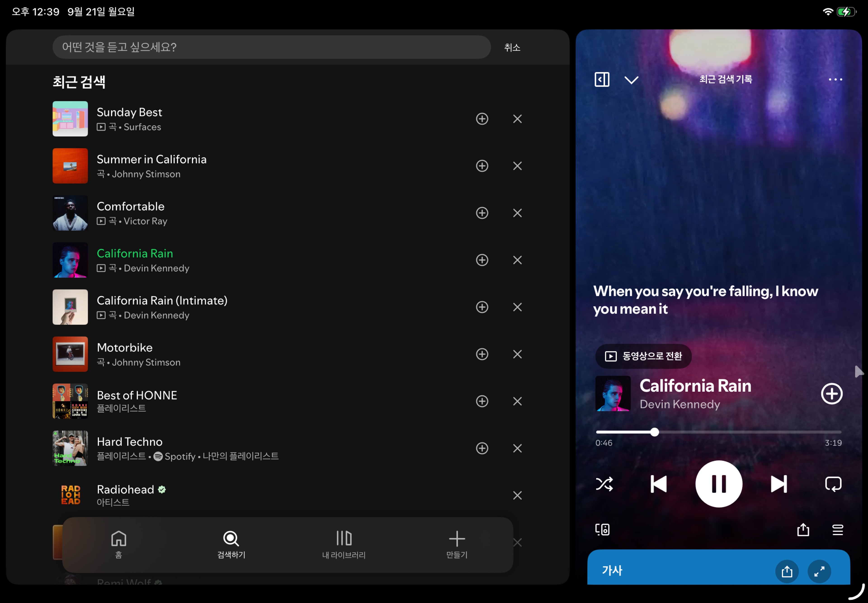Open the three-dot more options menu
The image size is (868, 603).
(835, 79)
